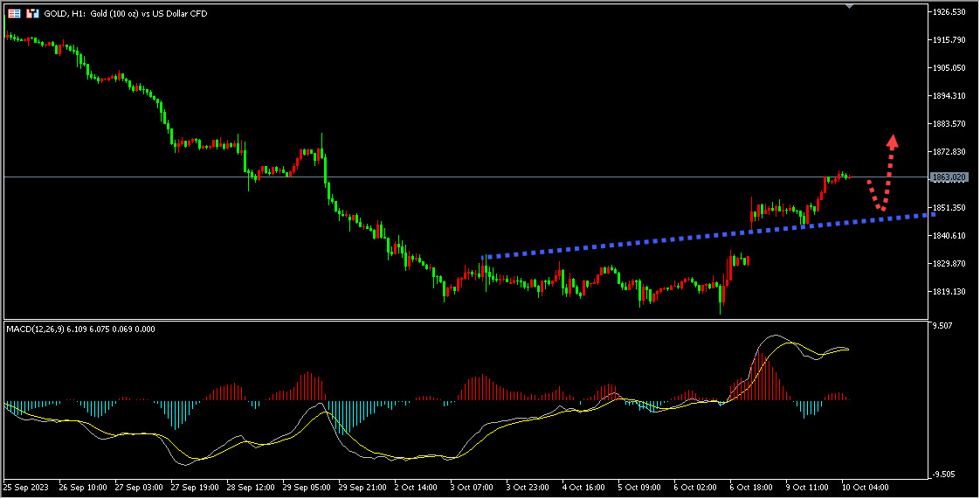
Task: Click the 1926.530 price scale value
Action: [949, 12]
